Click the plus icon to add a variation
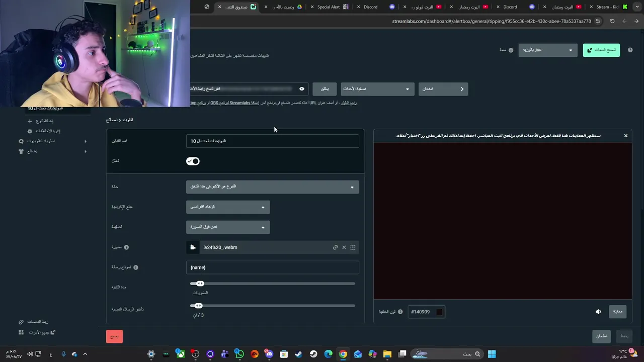 tap(30, 121)
